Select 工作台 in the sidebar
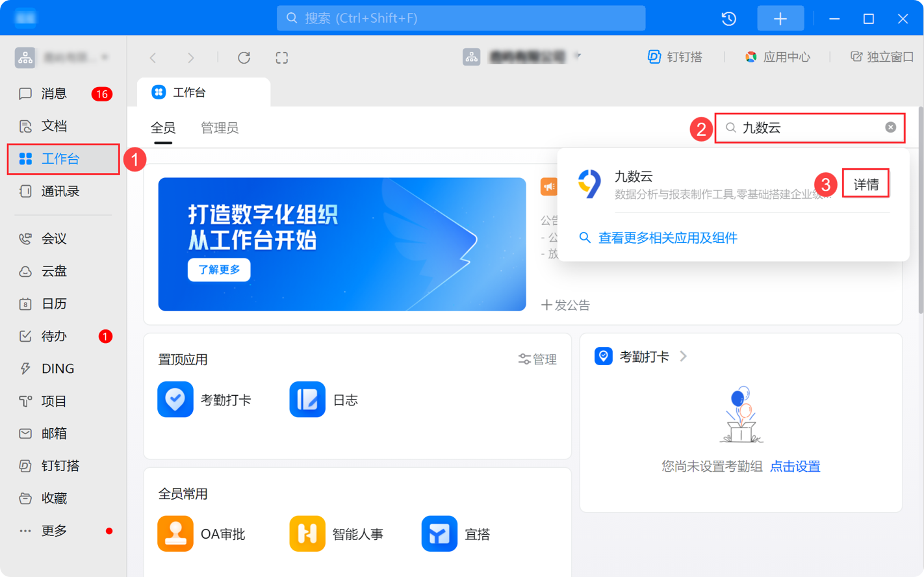 point(63,159)
